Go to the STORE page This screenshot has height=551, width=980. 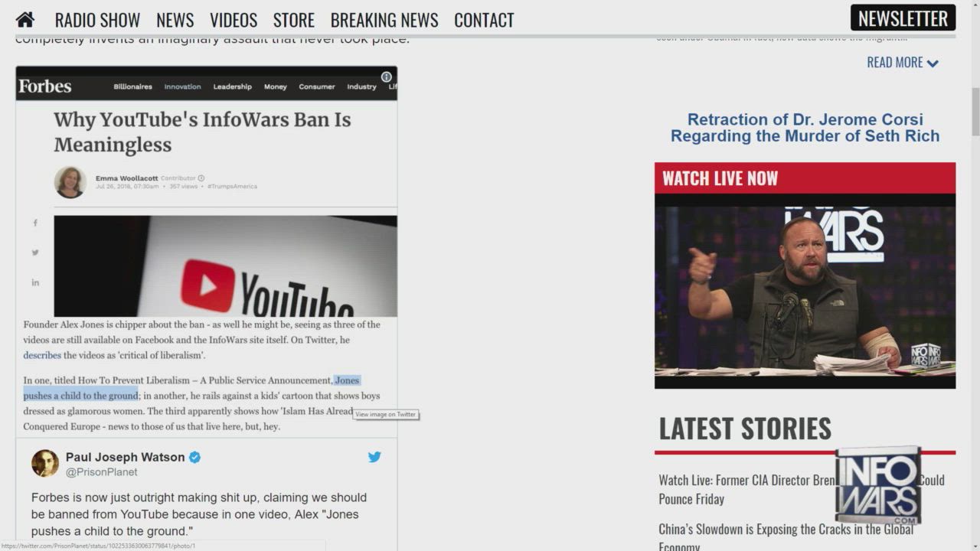pos(294,20)
